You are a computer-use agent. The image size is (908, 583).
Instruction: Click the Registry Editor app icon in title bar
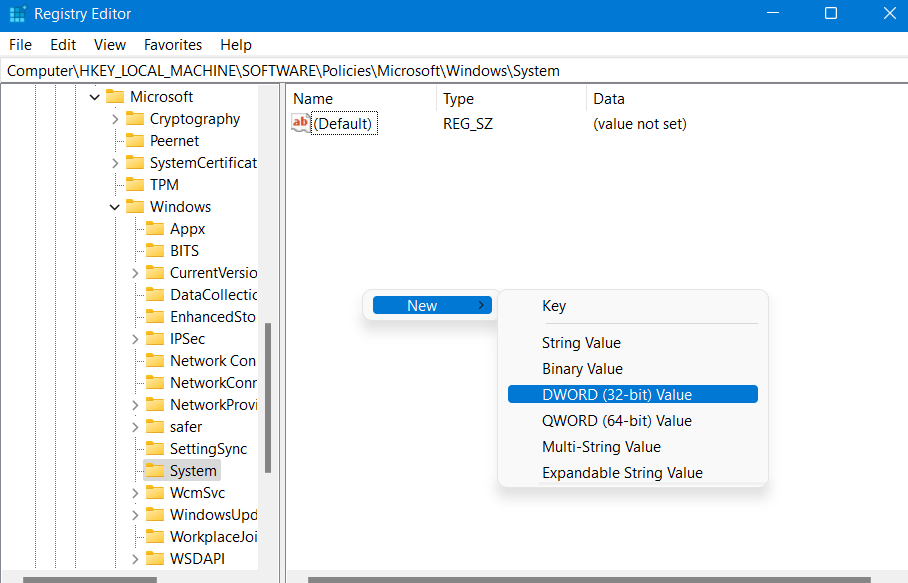pos(17,14)
